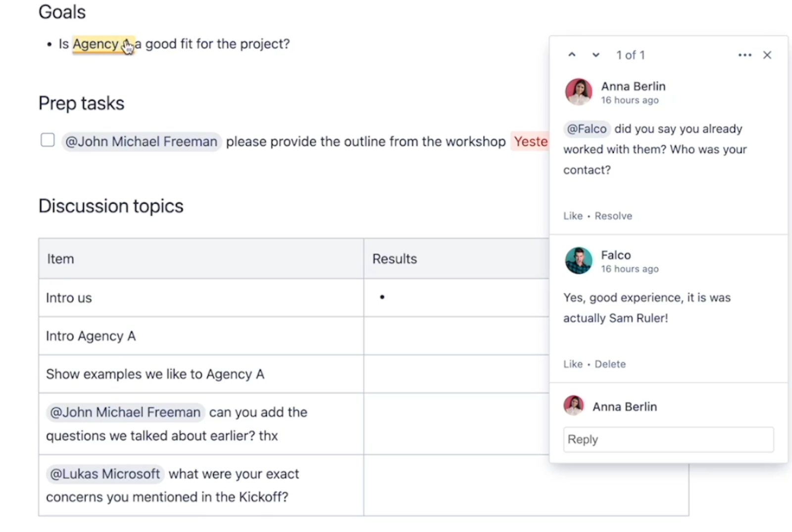792x532 pixels.
Task: Click the Intro Agency A table cell
Action: (x=91, y=336)
